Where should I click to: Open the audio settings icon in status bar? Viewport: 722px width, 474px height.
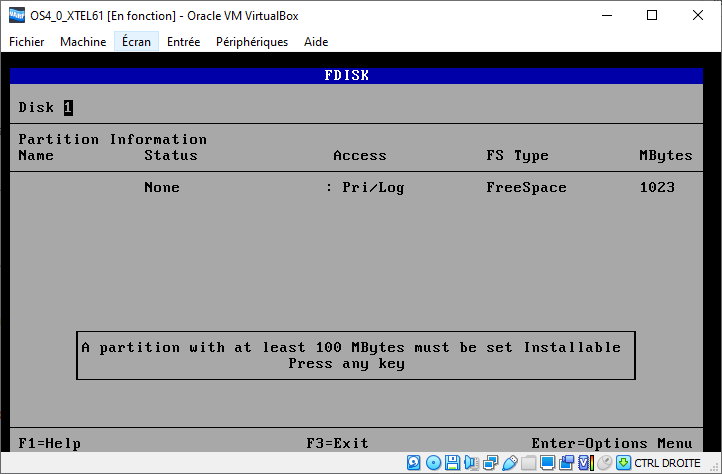pos(471,463)
